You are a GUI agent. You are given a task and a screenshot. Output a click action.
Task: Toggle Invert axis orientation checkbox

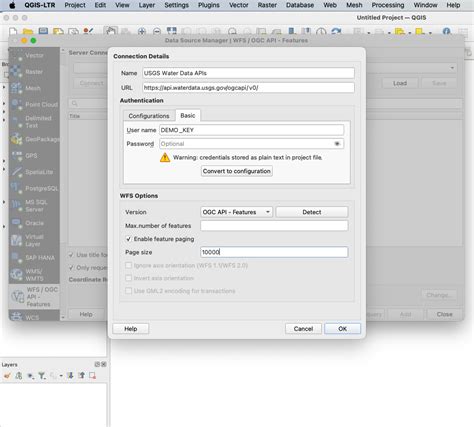[x=128, y=278]
